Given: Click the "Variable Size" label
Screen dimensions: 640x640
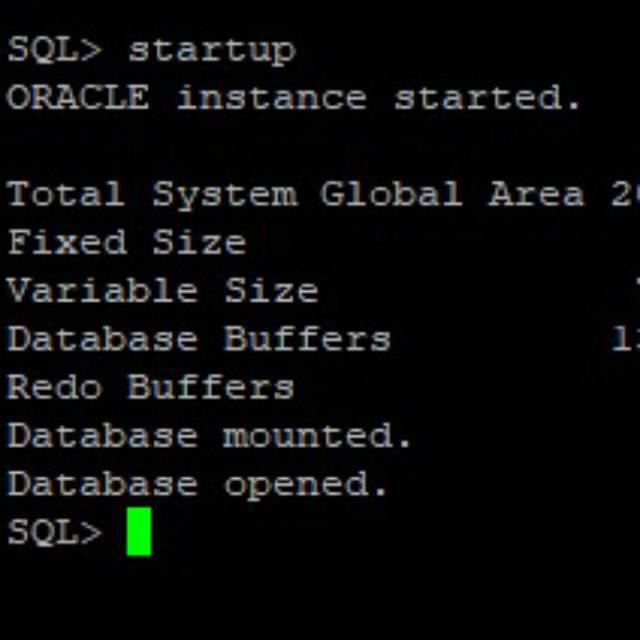Looking at the screenshot, I should click(x=162, y=290).
